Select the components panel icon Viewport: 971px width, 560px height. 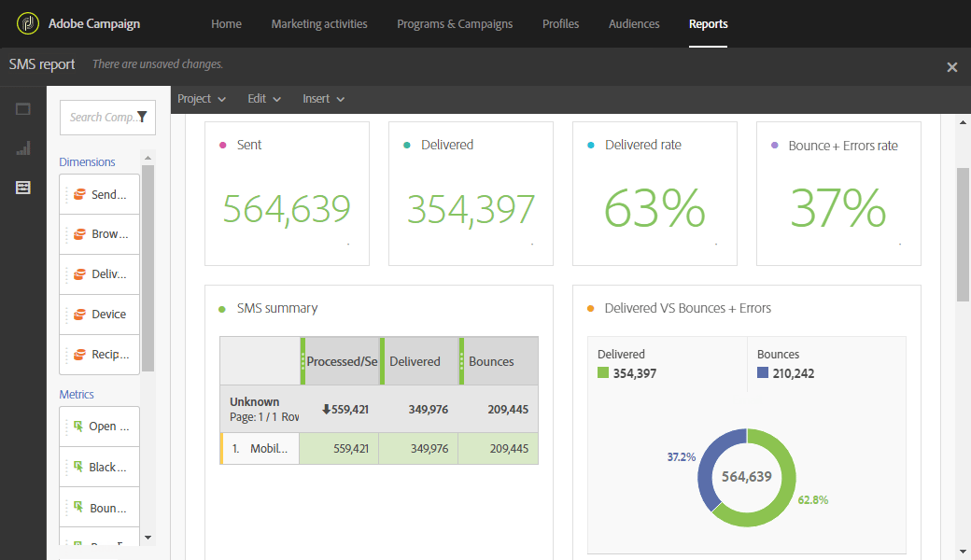click(22, 187)
